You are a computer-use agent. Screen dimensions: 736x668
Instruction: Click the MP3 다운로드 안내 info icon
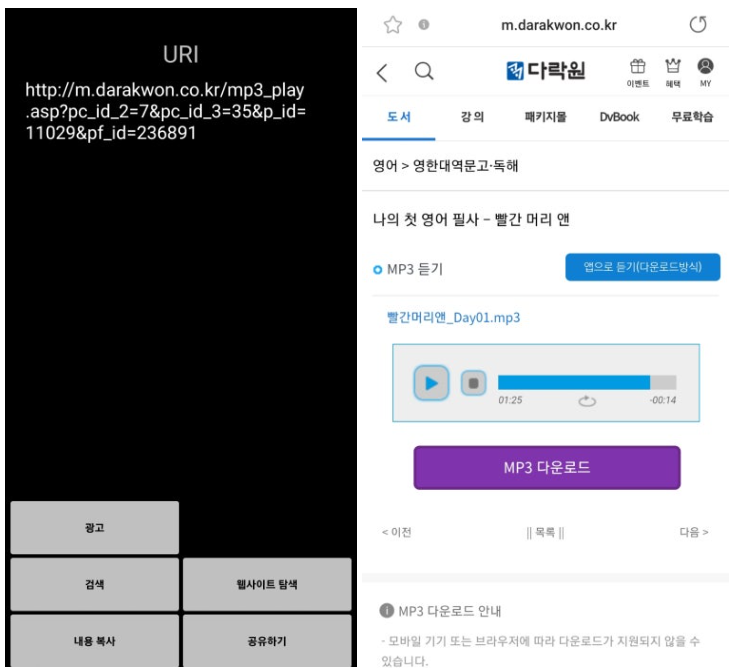click(386, 611)
